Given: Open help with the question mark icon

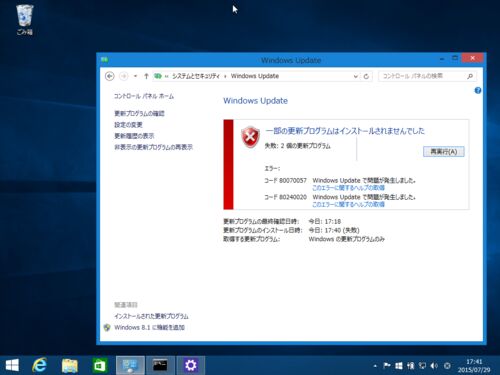Looking at the screenshot, I should click(478, 90).
